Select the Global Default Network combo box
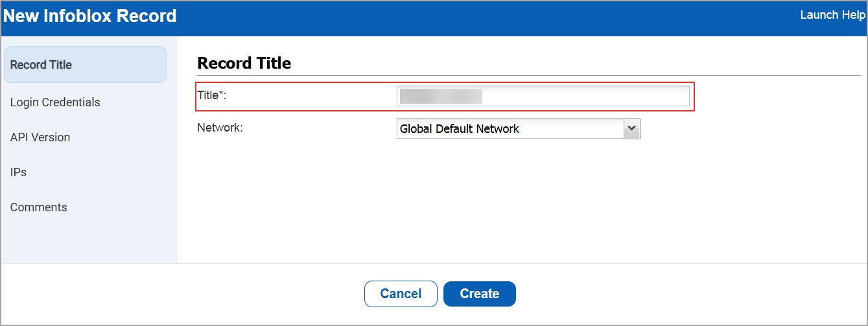 click(510, 128)
